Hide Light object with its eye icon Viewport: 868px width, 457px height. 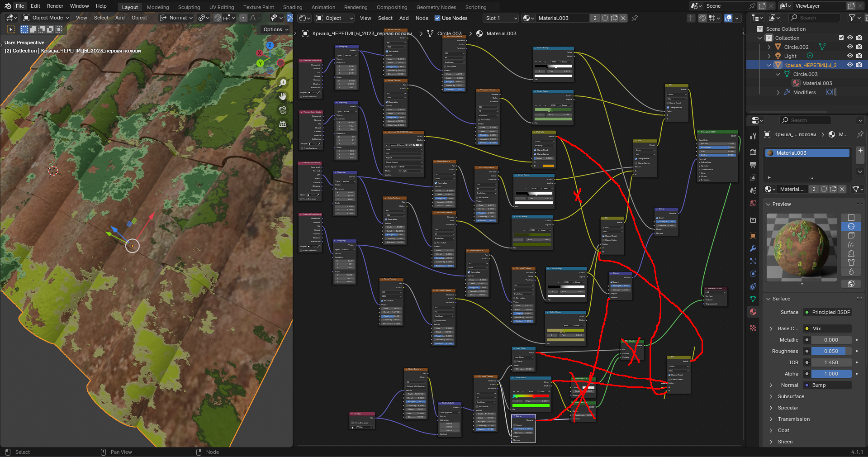[850, 56]
